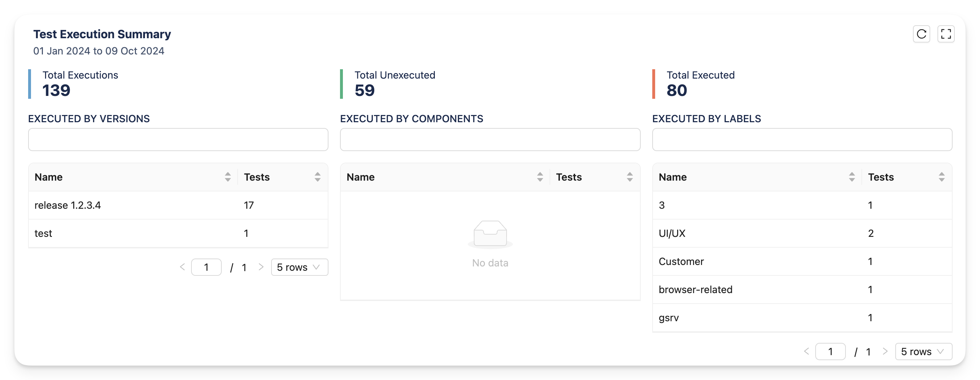
Task: Go to next page in versions table
Action: (261, 267)
